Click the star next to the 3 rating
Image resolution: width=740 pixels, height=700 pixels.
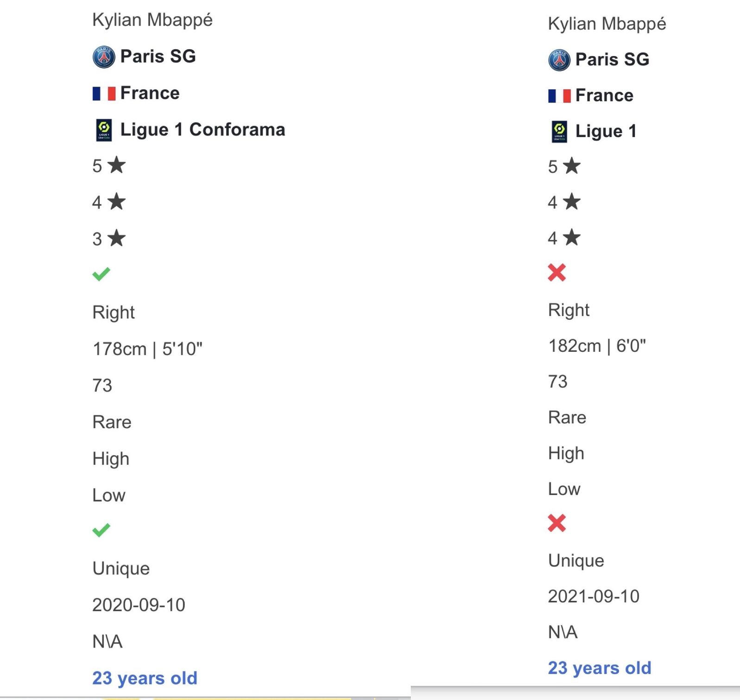click(x=117, y=238)
